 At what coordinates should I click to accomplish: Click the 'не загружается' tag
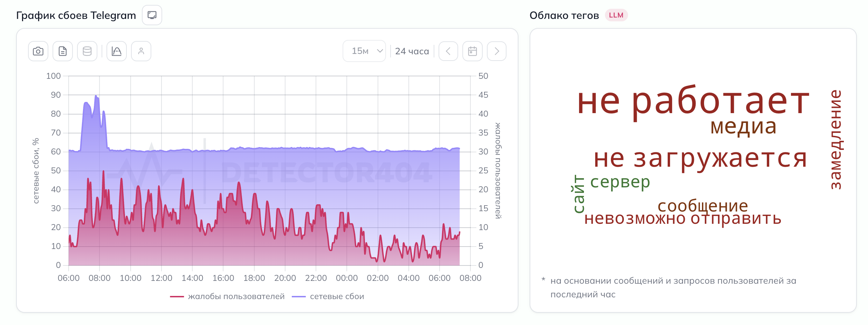[700, 158]
